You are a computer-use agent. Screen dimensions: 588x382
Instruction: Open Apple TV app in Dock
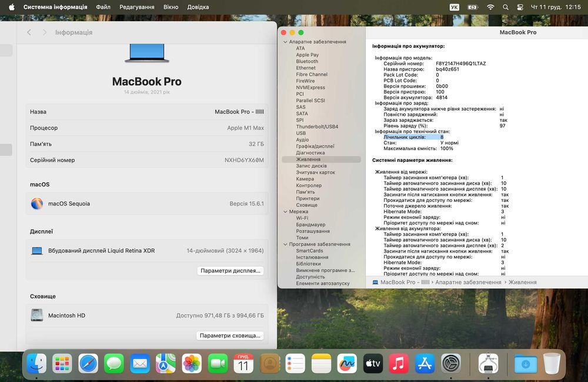[x=373, y=363]
